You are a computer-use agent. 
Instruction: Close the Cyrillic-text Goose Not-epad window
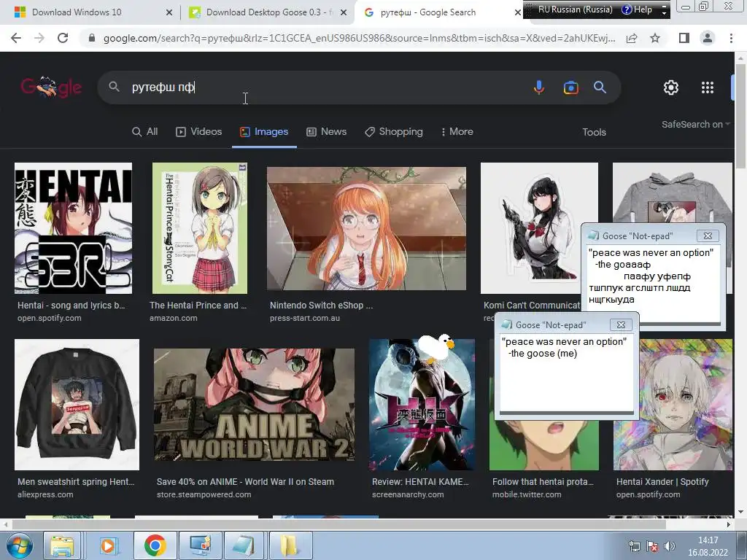click(x=708, y=236)
